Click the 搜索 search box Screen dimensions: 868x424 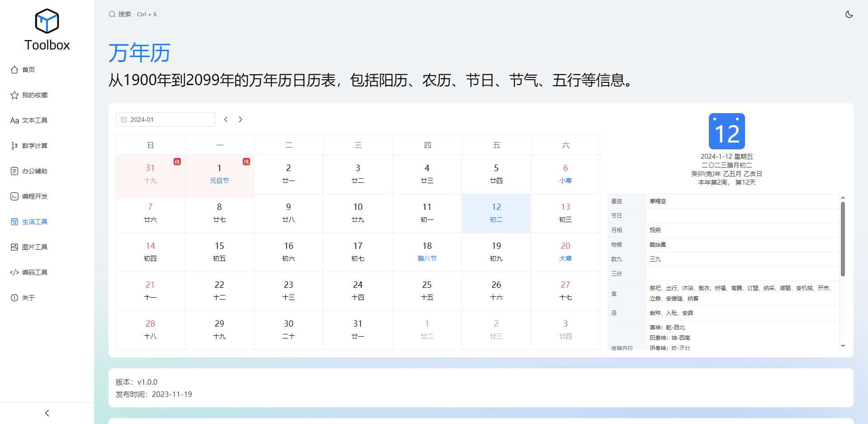[x=134, y=14]
